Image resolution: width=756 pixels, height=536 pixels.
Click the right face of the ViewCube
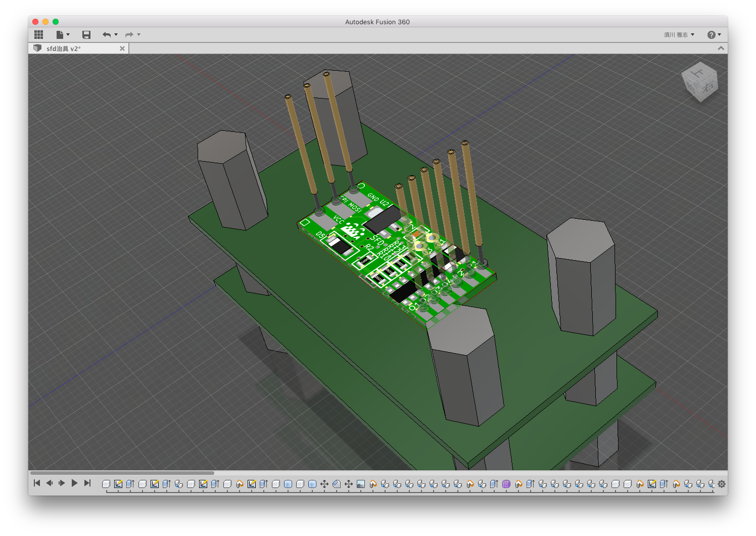pyautogui.click(x=708, y=86)
